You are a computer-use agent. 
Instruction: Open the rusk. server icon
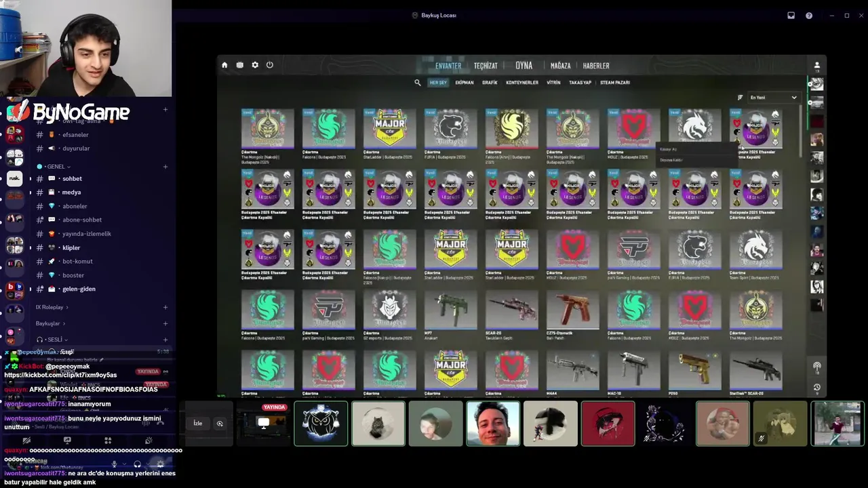[x=14, y=179]
